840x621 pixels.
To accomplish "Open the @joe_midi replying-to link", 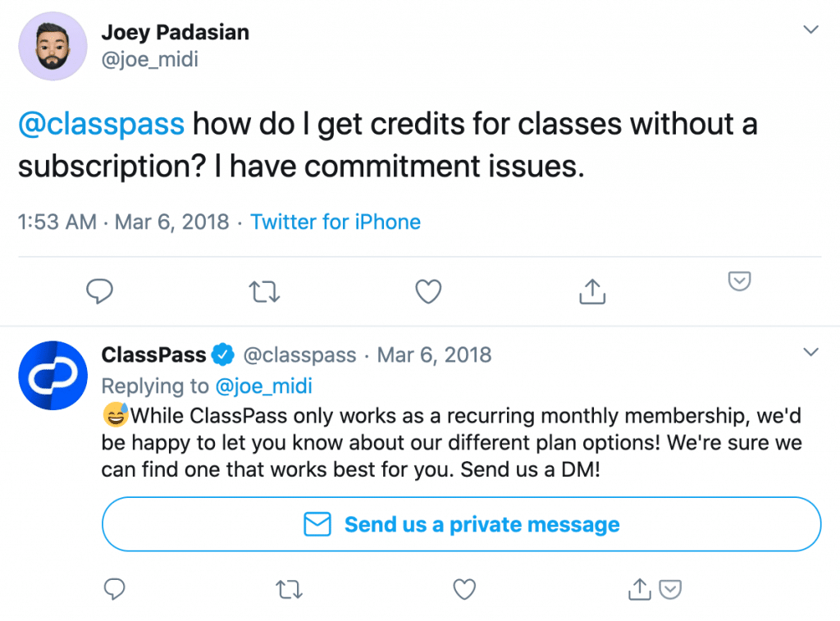I will point(263,386).
